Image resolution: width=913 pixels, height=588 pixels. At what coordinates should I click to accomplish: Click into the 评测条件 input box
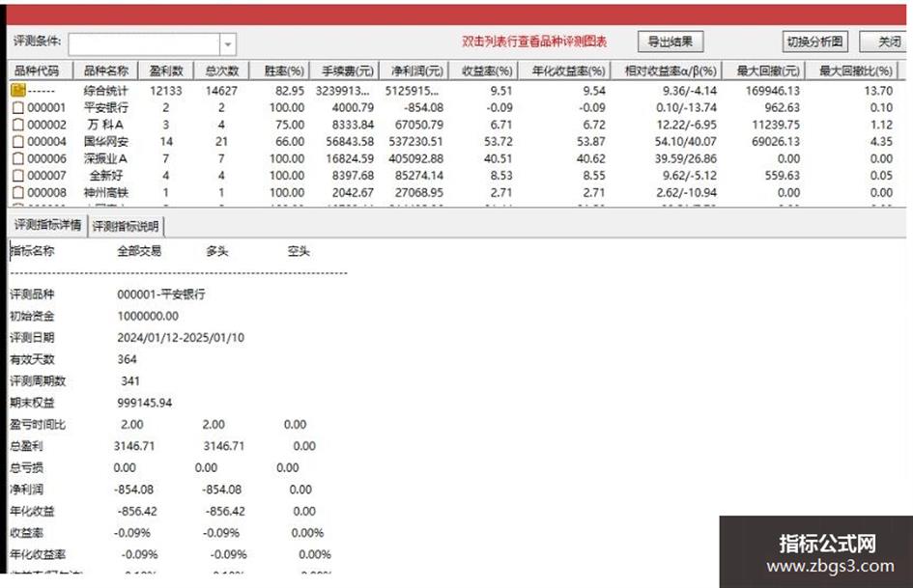tap(144, 44)
